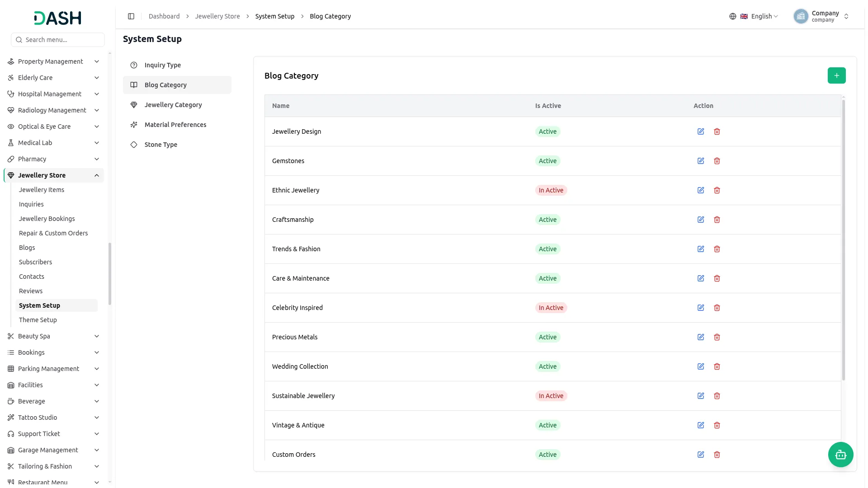Image resolution: width=868 pixels, height=488 pixels.
Task: Open the English language dropdown
Action: [x=754, y=16]
